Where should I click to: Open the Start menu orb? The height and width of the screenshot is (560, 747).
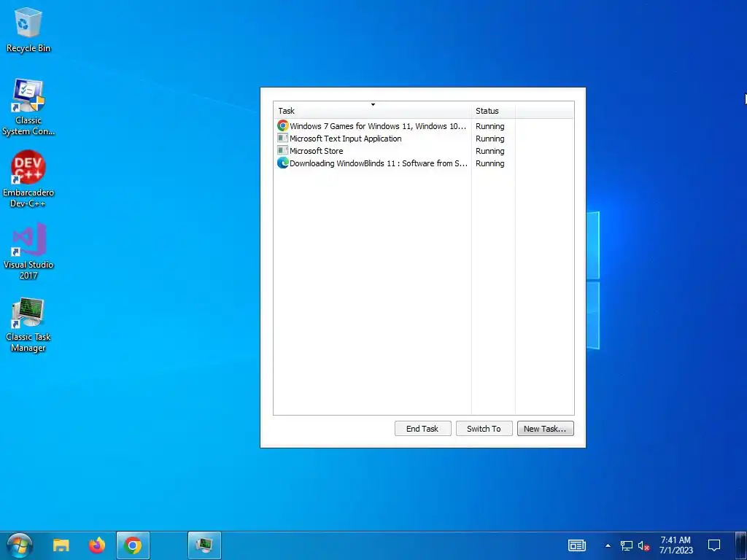(20, 545)
